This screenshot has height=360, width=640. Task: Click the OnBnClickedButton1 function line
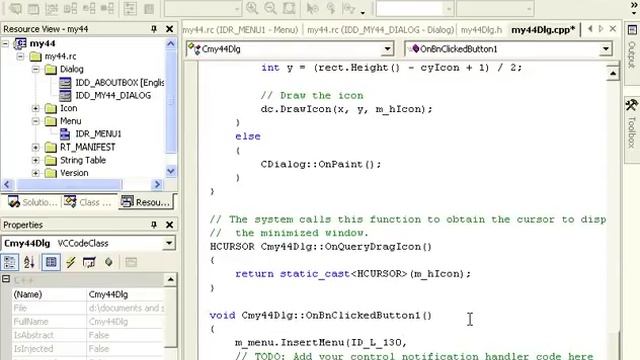(x=320, y=315)
